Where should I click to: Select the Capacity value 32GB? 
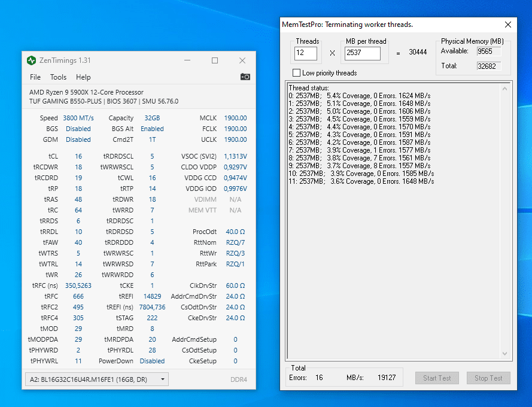tap(152, 118)
